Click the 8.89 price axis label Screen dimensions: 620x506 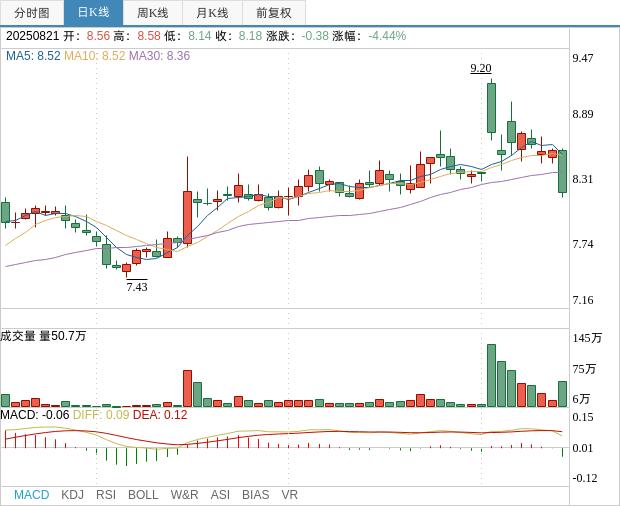[583, 114]
